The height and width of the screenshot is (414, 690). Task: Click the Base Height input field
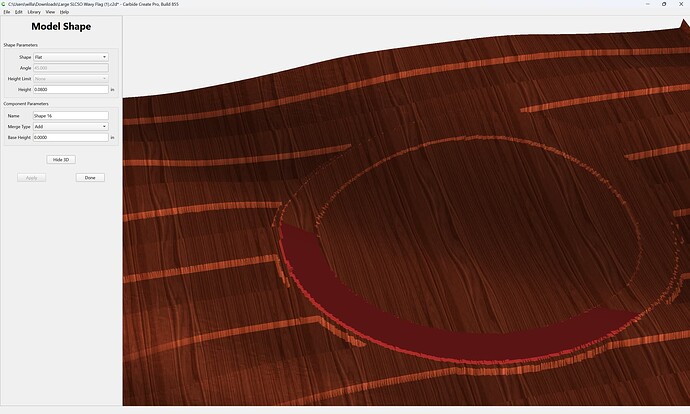click(71, 137)
